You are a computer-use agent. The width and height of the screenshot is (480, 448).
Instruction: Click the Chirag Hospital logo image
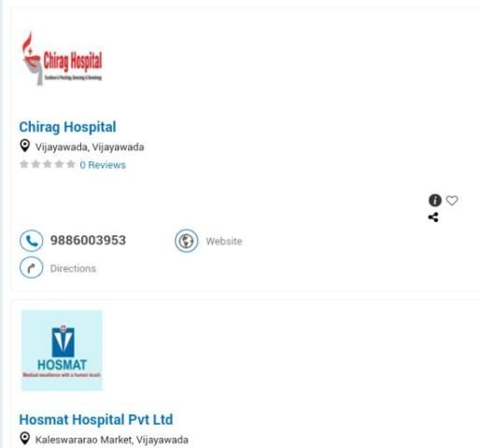coord(62,58)
